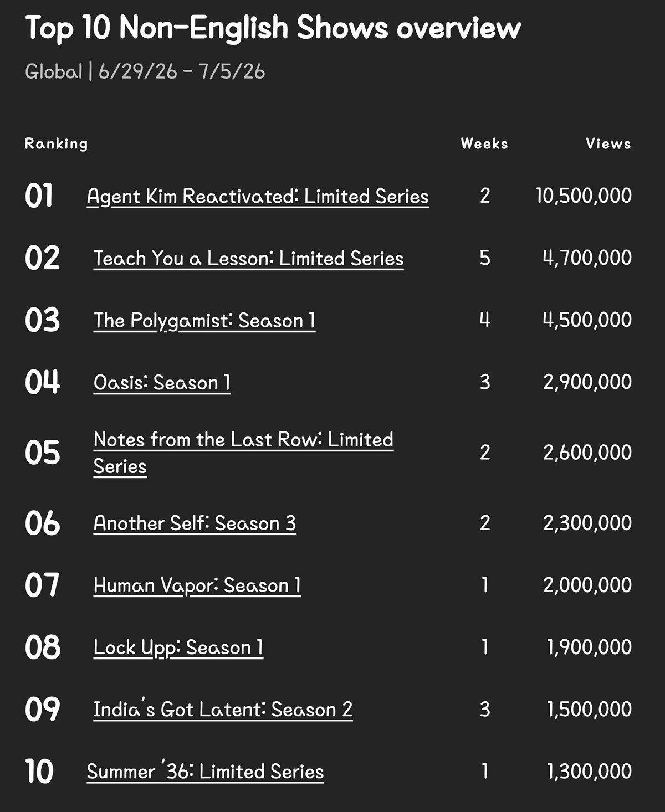Click the Views column header
Screen dimensions: 665x812
(x=608, y=143)
